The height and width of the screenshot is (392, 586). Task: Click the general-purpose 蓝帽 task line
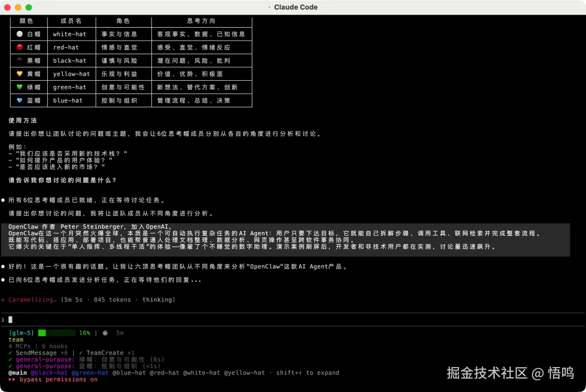click(84, 366)
